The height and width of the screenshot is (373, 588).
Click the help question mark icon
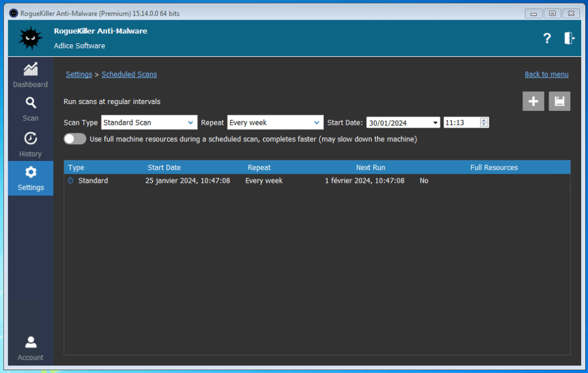point(547,39)
